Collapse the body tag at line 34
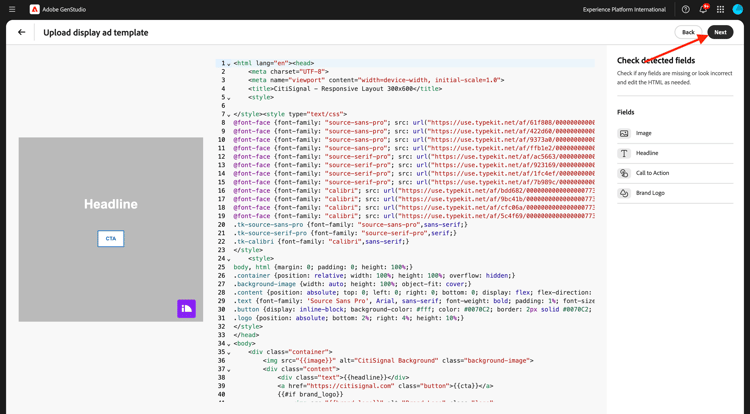Image resolution: width=750 pixels, height=414 pixels. [x=229, y=344]
